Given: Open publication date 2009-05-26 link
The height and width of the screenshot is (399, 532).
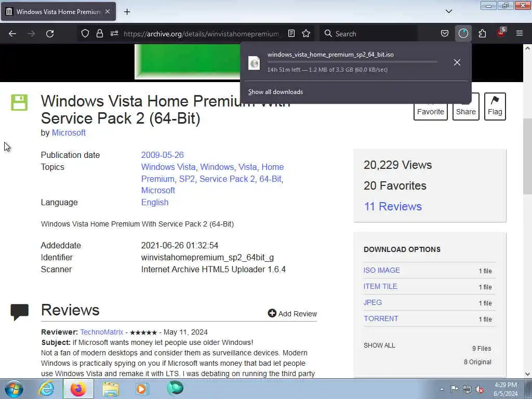Looking at the screenshot, I should (162, 155).
